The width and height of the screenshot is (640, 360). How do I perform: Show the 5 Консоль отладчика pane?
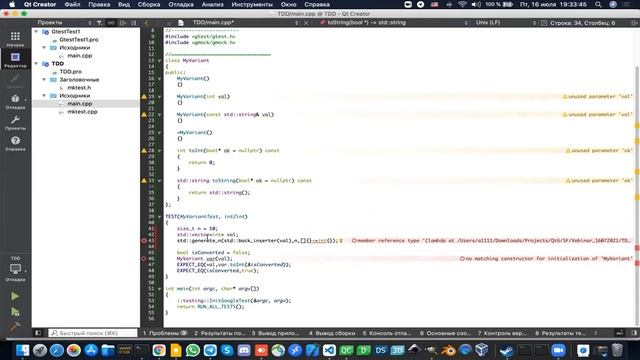(387, 333)
